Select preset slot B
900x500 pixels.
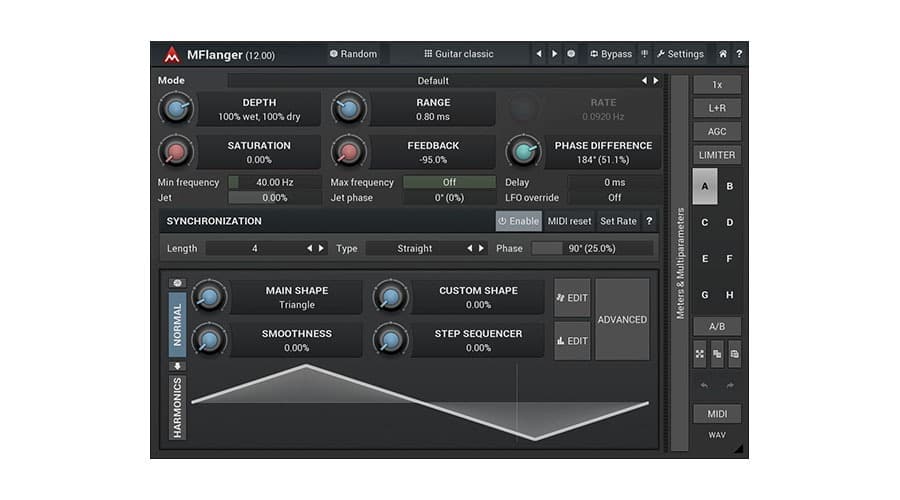click(x=730, y=186)
